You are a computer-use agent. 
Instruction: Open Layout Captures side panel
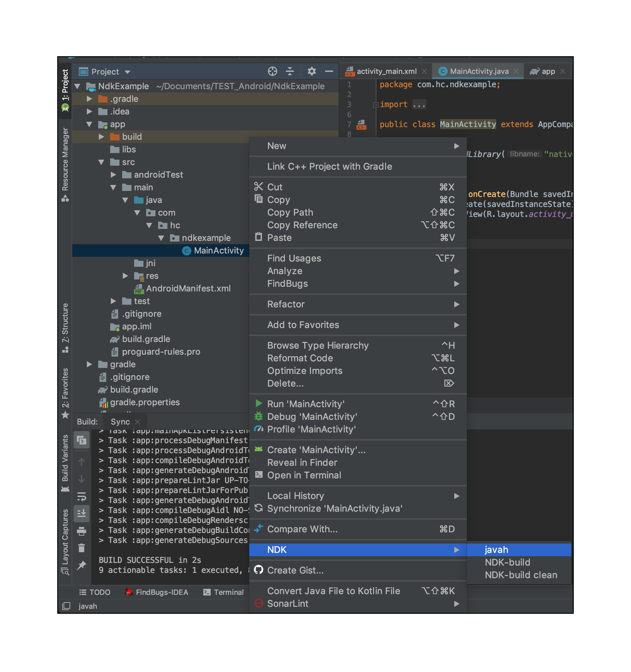point(65,542)
